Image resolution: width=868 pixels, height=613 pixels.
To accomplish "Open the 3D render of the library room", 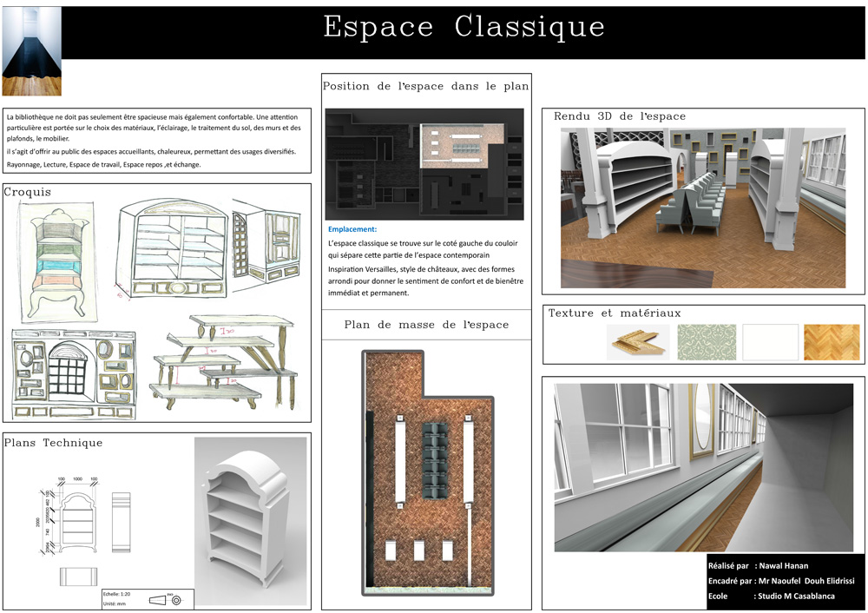I will (703, 208).
